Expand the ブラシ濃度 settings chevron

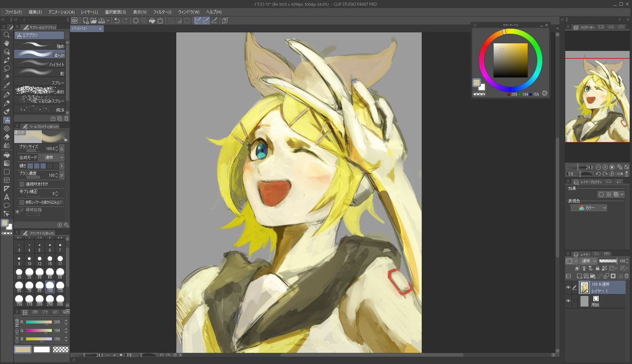tap(62, 175)
